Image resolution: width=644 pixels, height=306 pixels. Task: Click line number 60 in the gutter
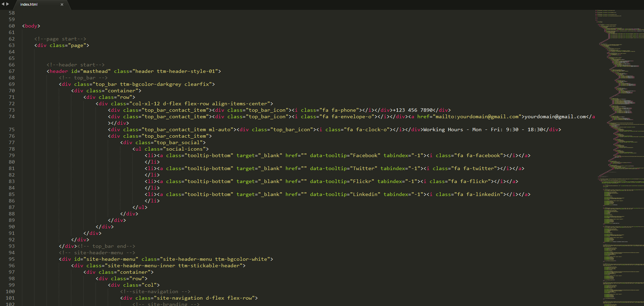tap(12, 26)
